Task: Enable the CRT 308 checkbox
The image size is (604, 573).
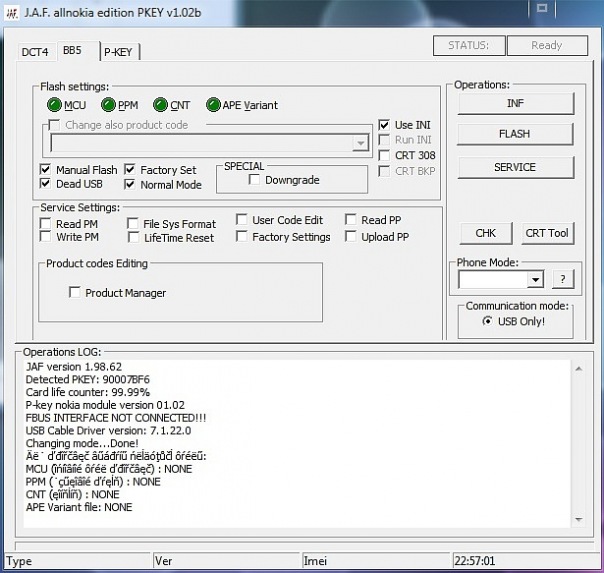Action: coord(384,155)
